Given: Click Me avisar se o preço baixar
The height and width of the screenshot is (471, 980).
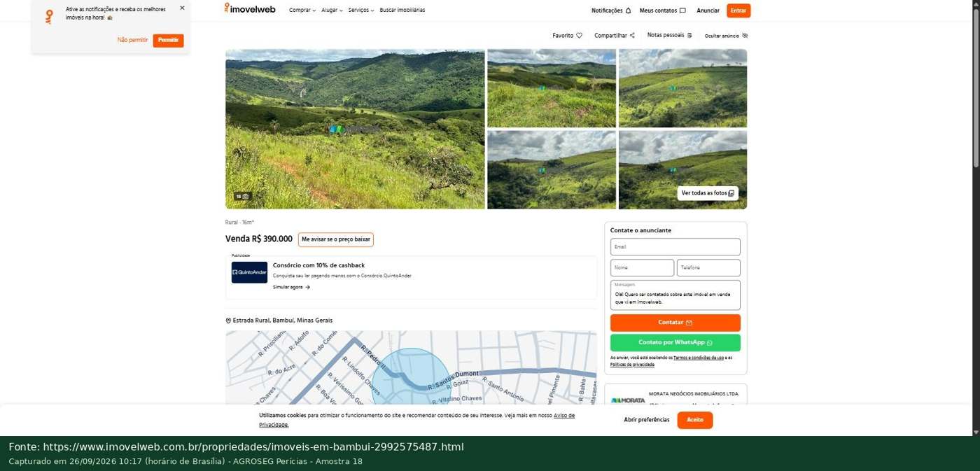Looking at the screenshot, I should click(336, 239).
